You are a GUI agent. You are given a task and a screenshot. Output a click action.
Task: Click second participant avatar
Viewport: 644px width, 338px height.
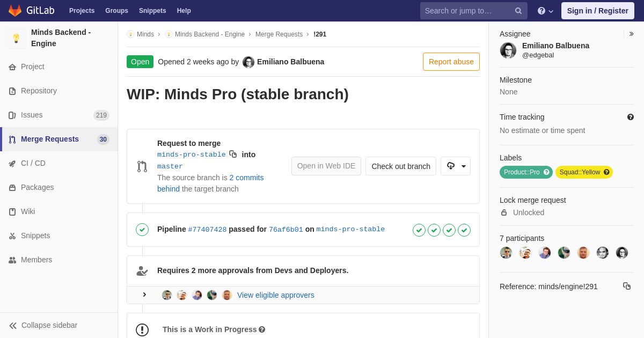tap(525, 253)
